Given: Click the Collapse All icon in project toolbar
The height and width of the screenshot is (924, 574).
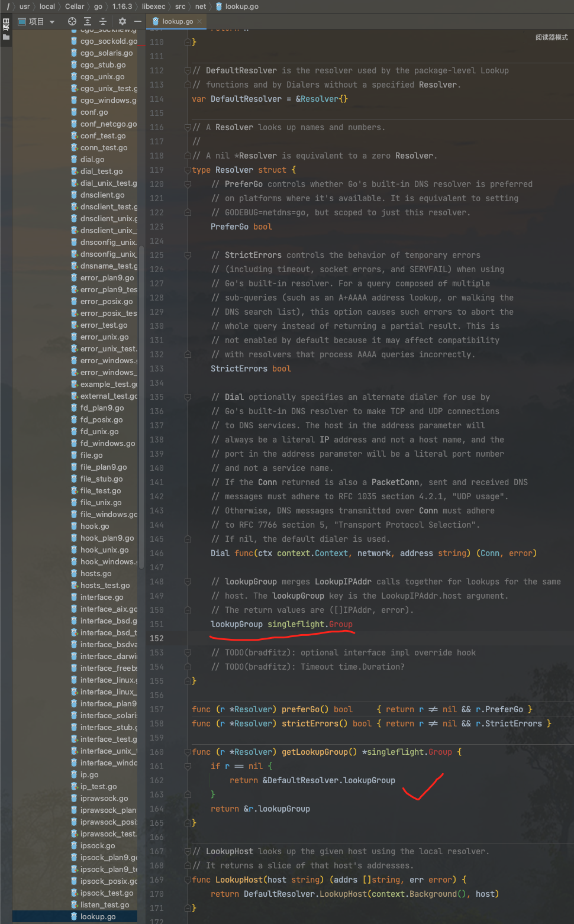Looking at the screenshot, I should (102, 21).
